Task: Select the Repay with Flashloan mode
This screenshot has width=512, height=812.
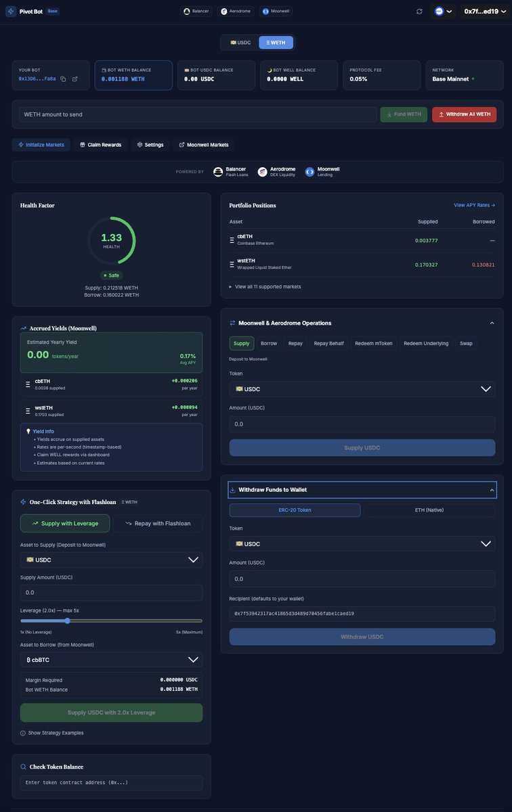Action: coord(158,523)
